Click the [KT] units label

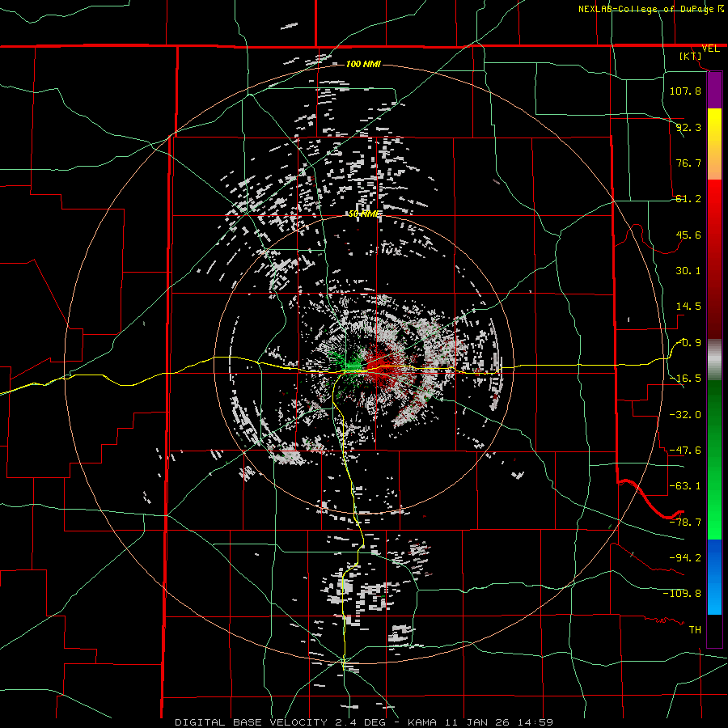[x=691, y=56]
